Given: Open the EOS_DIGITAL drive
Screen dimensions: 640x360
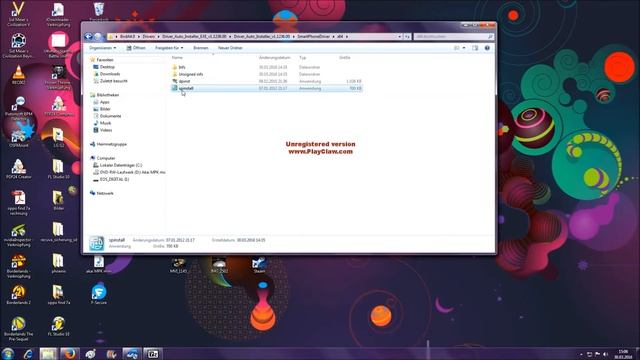Looking at the screenshot, I should point(114,180).
